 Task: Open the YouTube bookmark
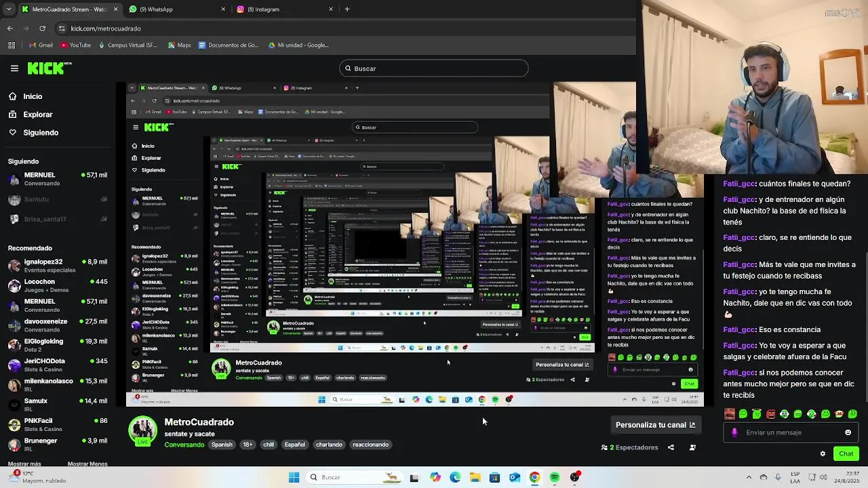(x=75, y=45)
